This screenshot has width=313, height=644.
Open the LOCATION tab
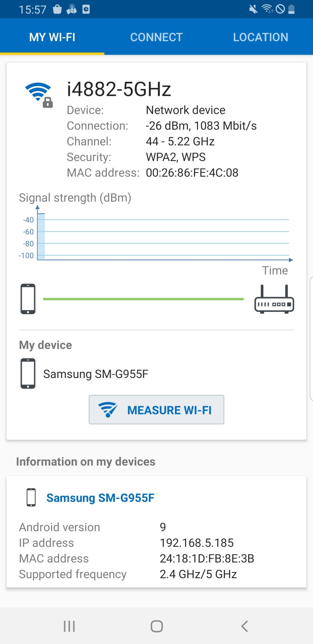261,37
